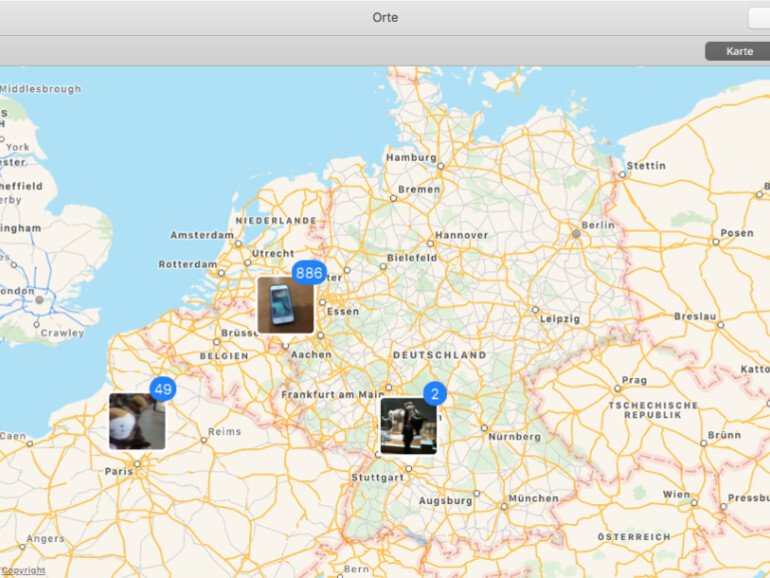Open the 49 photos cluster thumbnail near Paris

click(x=137, y=421)
